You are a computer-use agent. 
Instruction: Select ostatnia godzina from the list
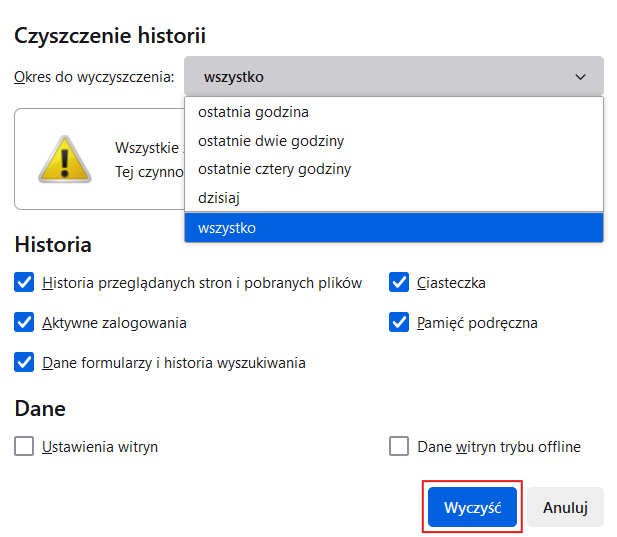pyautogui.click(x=394, y=112)
